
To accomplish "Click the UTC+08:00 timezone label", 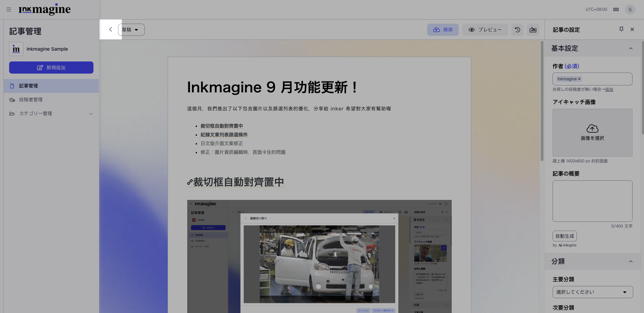I will pos(596,9).
